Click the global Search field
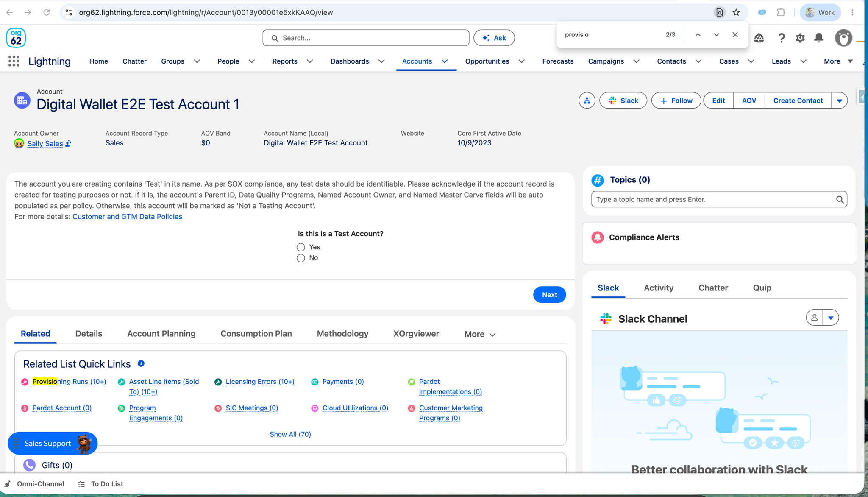The width and height of the screenshot is (868, 497). 366,38
